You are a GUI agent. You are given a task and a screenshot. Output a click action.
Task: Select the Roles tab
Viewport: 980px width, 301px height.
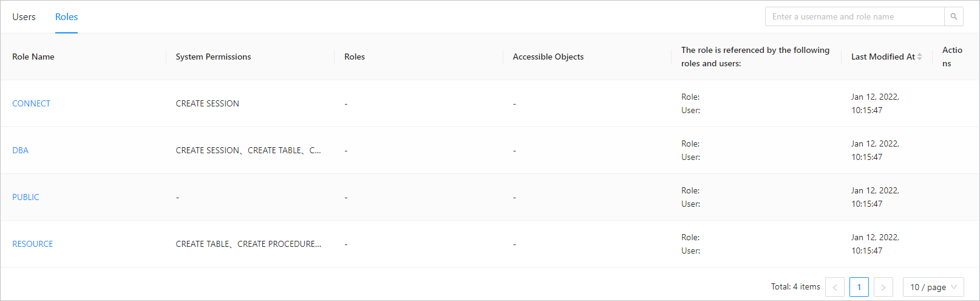tap(66, 17)
